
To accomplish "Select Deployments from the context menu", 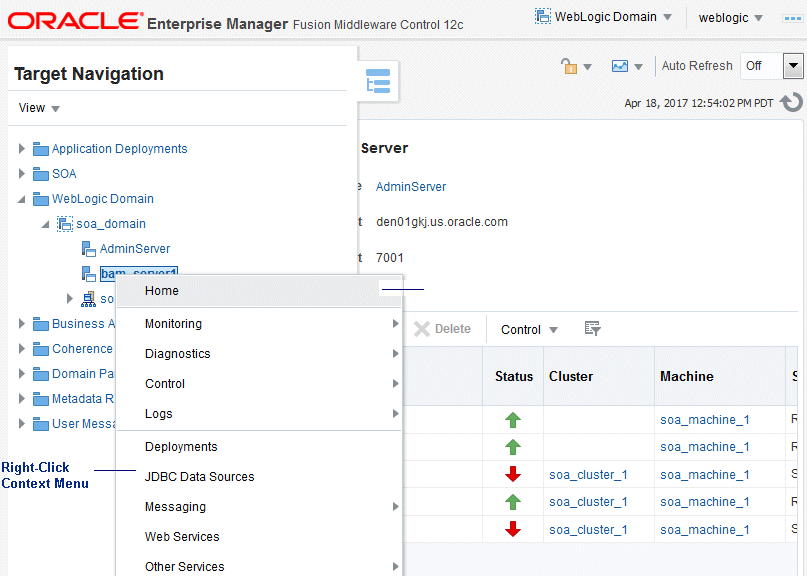I will point(259,447).
